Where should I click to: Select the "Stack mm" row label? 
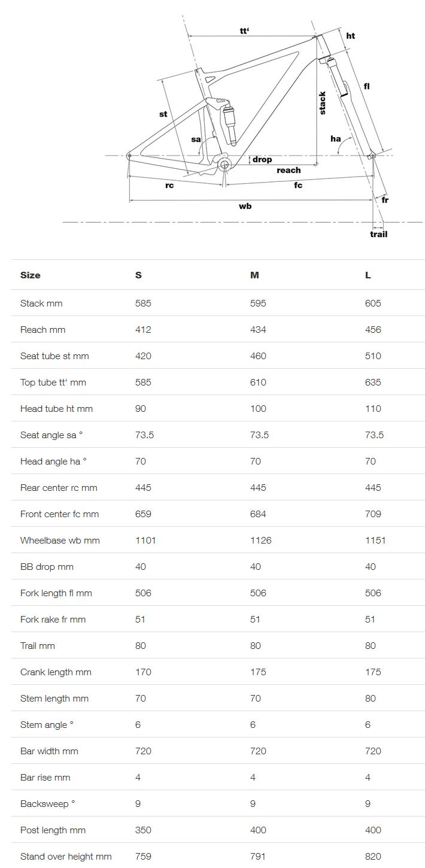tap(41, 304)
